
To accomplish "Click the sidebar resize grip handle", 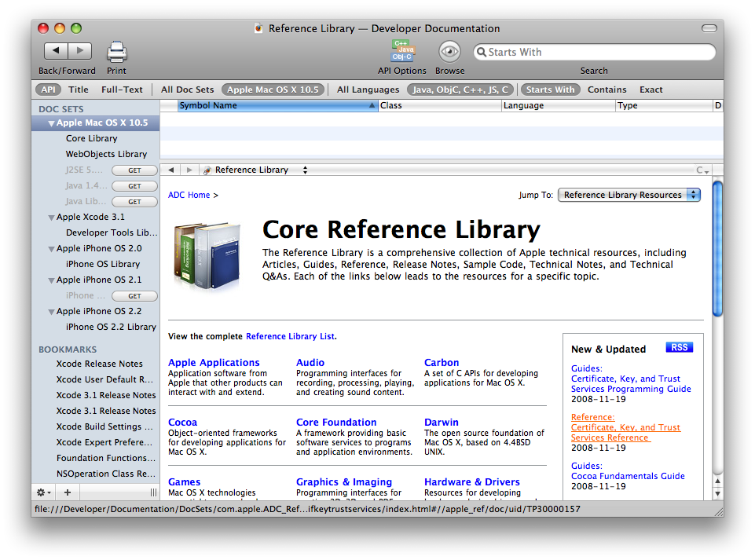I will coord(153,492).
